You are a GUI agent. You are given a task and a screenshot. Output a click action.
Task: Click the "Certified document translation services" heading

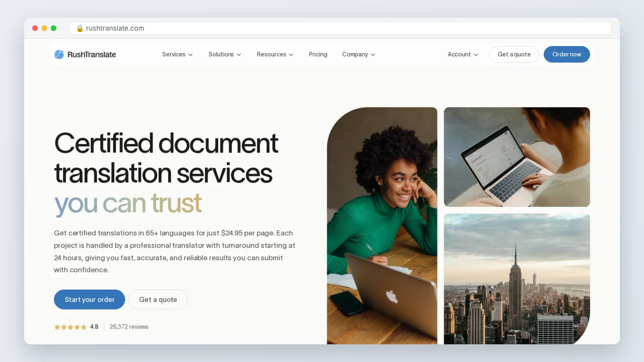166,158
